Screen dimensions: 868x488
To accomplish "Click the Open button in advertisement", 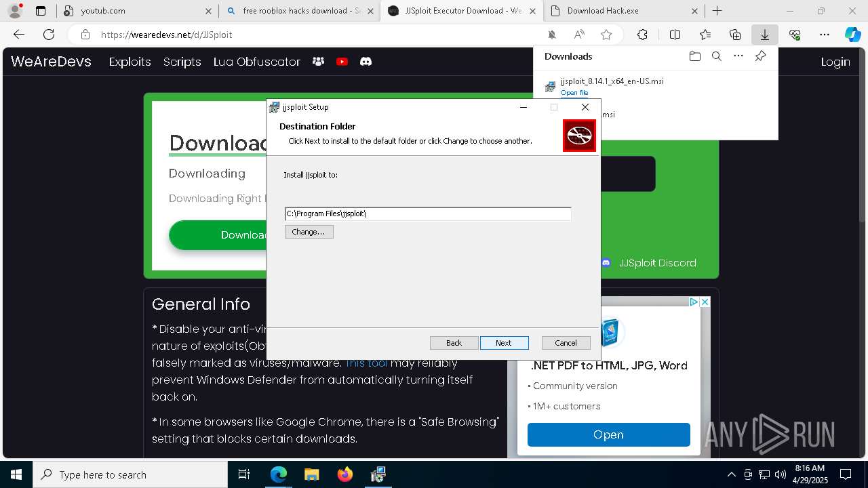I will [x=608, y=434].
